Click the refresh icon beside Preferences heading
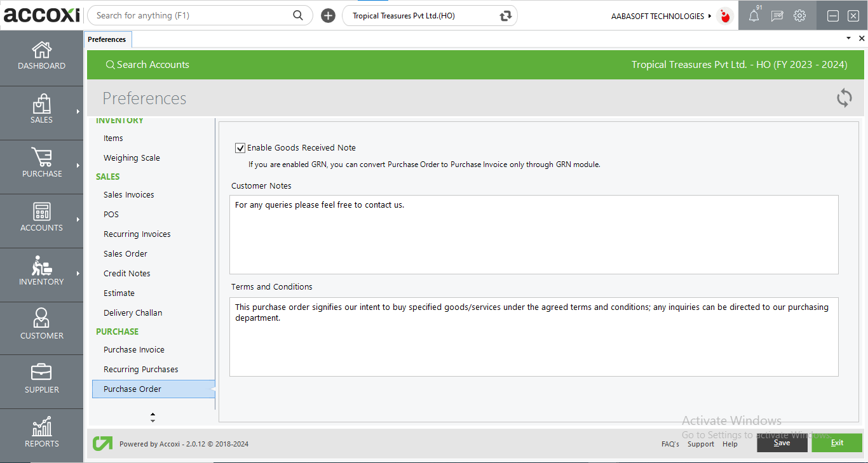This screenshot has width=868, height=463. [x=844, y=98]
